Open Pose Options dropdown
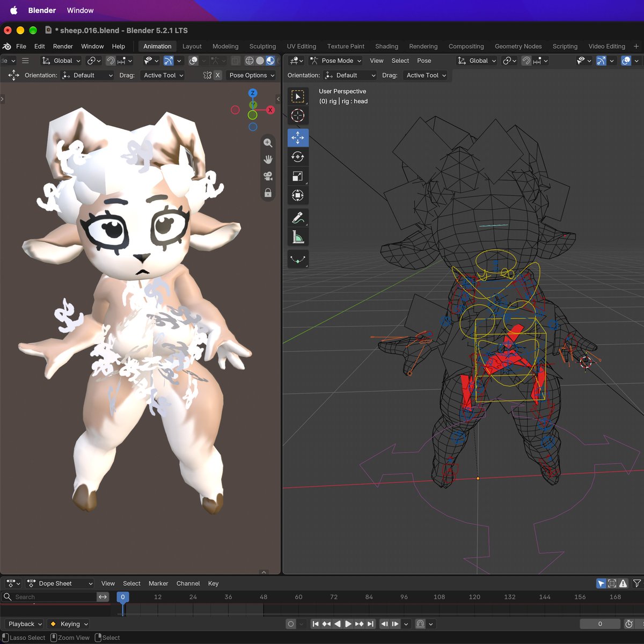644x644 pixels. tap(252, 75)
